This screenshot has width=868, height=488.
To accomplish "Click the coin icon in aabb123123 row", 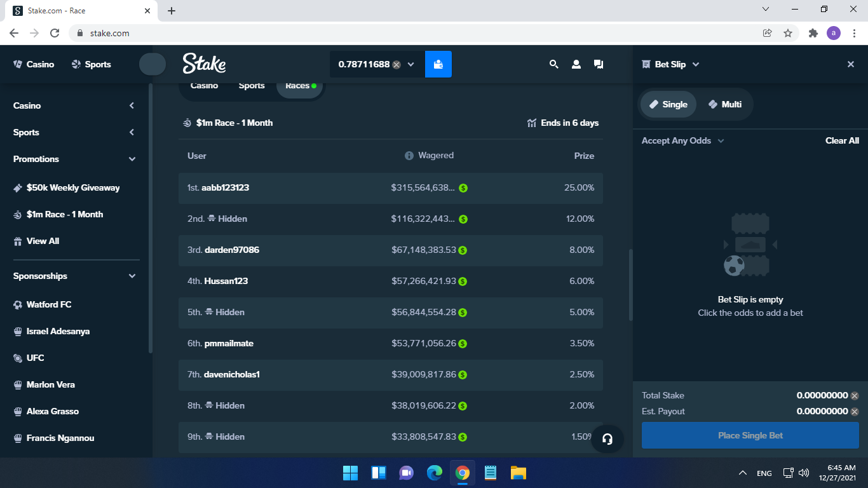I will 463,188.
